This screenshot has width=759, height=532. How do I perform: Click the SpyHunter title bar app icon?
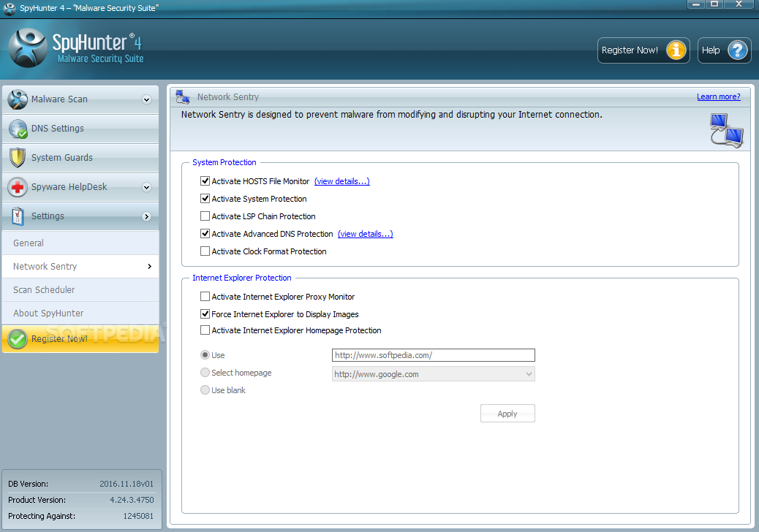point(10,8)
